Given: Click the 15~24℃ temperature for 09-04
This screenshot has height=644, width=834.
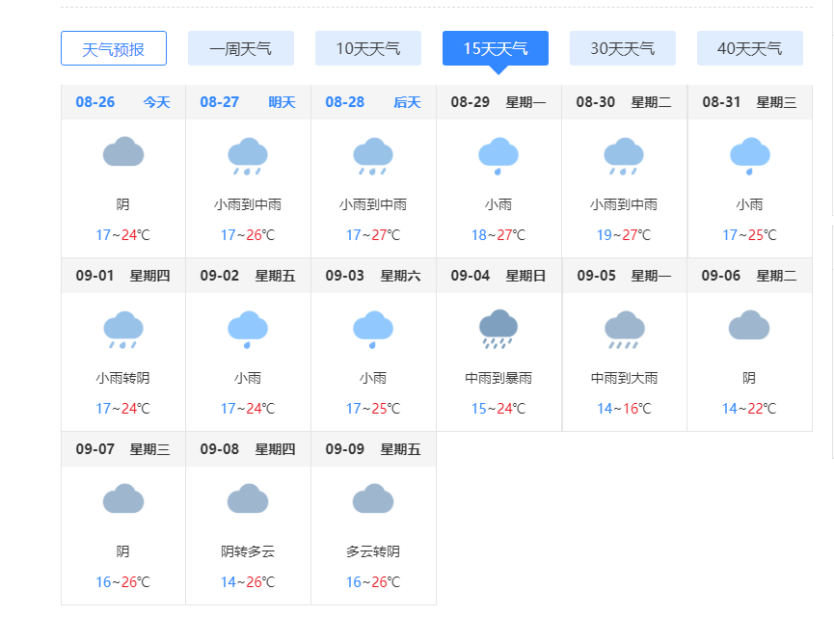Looking at the screenshot, I should tap(498, 409).
